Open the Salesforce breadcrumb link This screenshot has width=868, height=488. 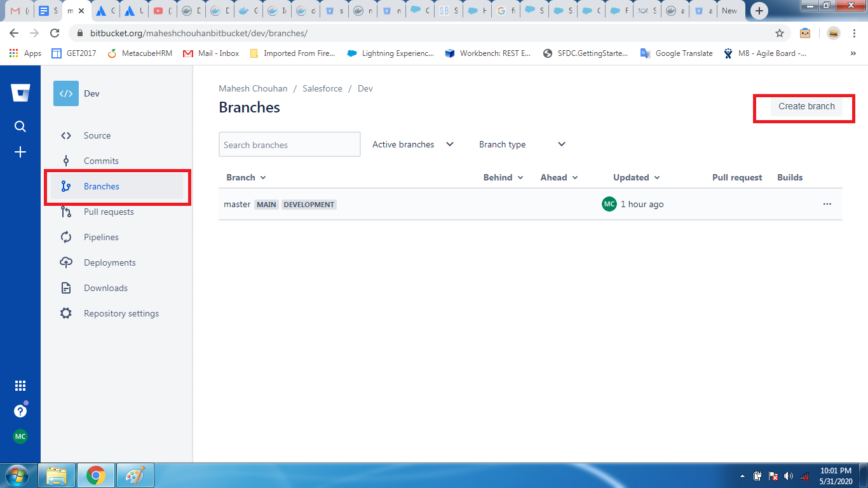pos(322,88)
